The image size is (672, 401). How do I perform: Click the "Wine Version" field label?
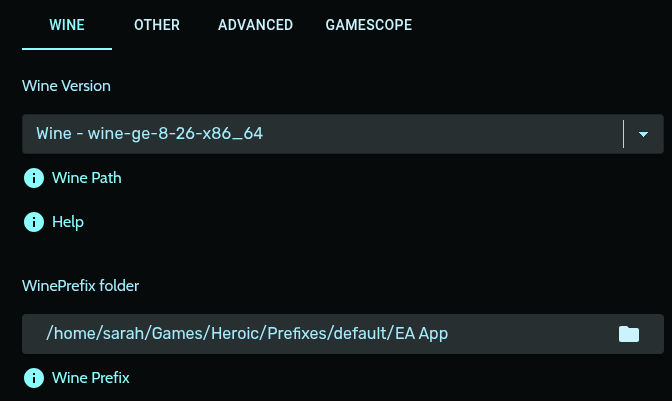(66, 86)
